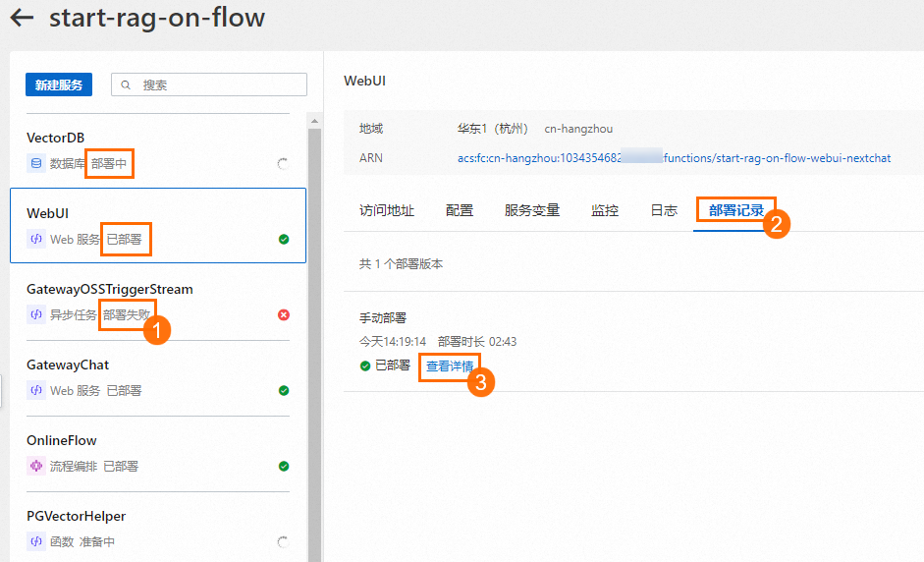Image resolution: width=924 pixels, height=562 pixels.
Task: Click the cn-hangzhou region code
Action: pos(578,129)
